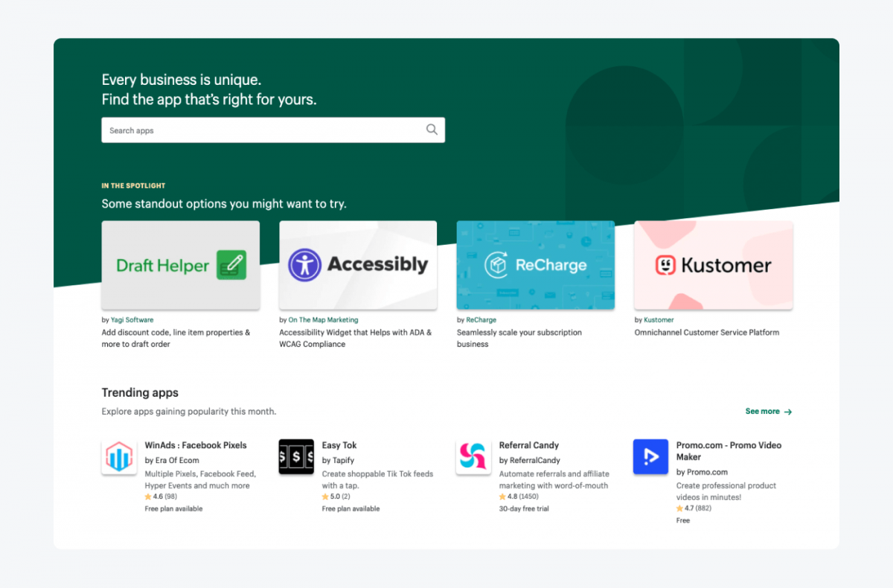Click the Trending apps heading
The height and width of the screenshot is (588, 893).
pyautogui.click(x=140, y=392)
